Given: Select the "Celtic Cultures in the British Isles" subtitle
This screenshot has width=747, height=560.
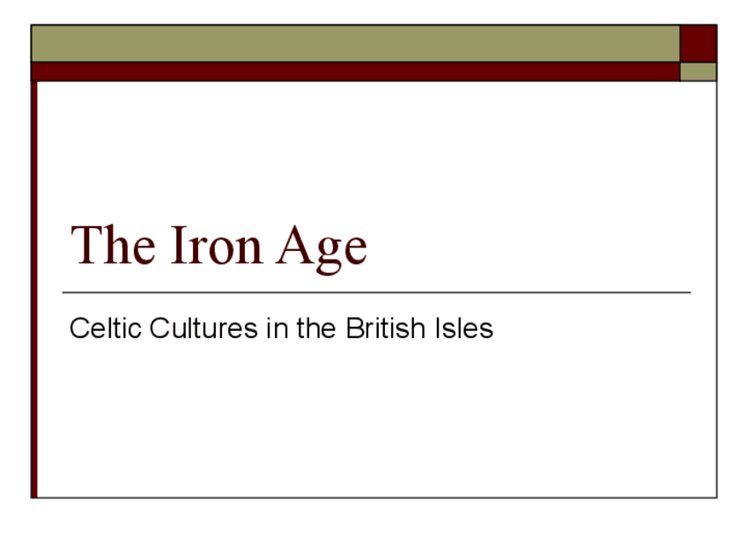Looking at the screenshot, I should pos(281,328).
